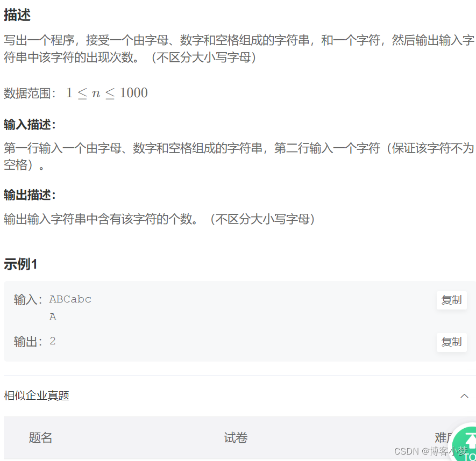Copy the sample output value 2
The image size is (476, 461).
point(451,342)
